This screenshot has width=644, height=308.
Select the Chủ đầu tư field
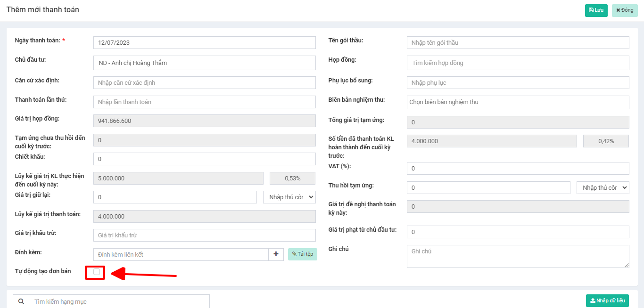click(x=204, y=63)
